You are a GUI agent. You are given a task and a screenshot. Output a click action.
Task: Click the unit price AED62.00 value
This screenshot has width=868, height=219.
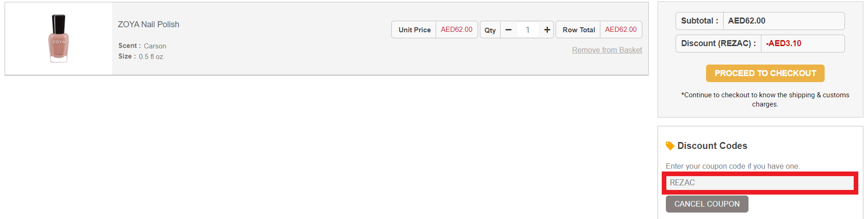tap(456, 30)
